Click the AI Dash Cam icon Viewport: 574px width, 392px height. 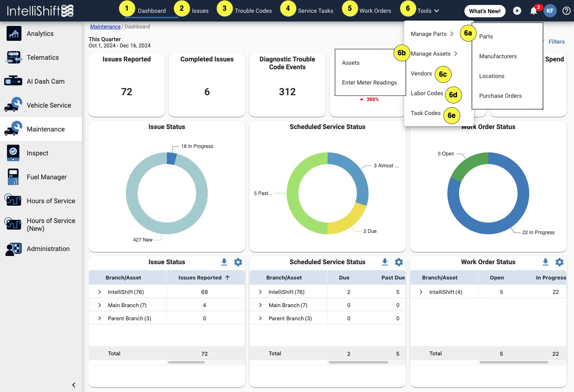[x=13, y=81]
